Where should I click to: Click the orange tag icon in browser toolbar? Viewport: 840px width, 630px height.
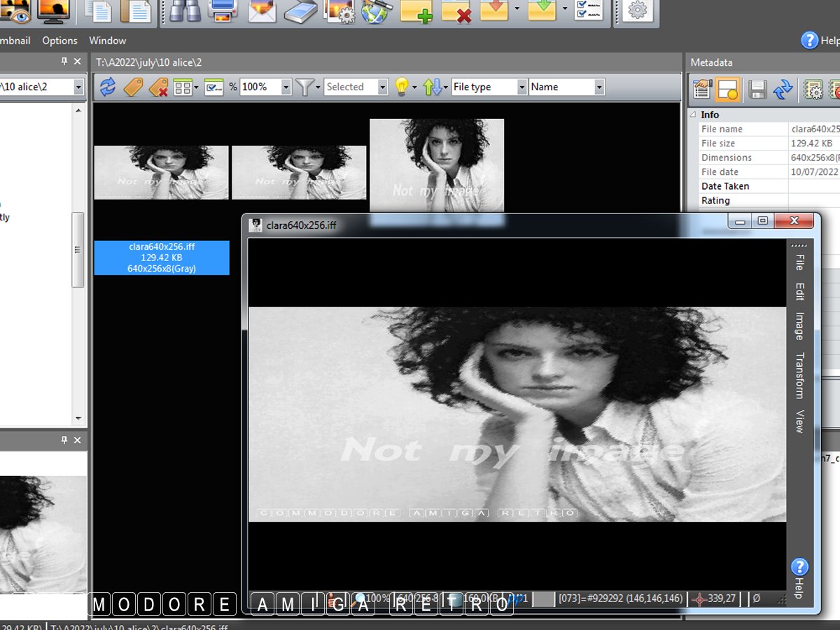tap(133, 87)
